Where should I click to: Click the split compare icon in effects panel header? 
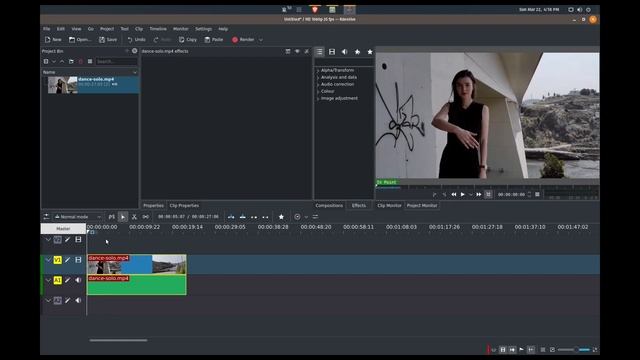[x=288, y=51]
